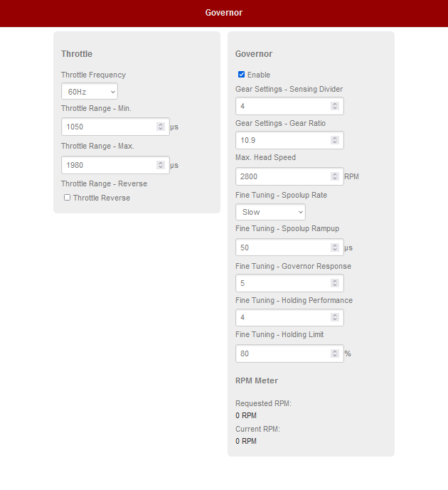
Task: Select the Gear Ratio input field
Action: tap(282, 140)
